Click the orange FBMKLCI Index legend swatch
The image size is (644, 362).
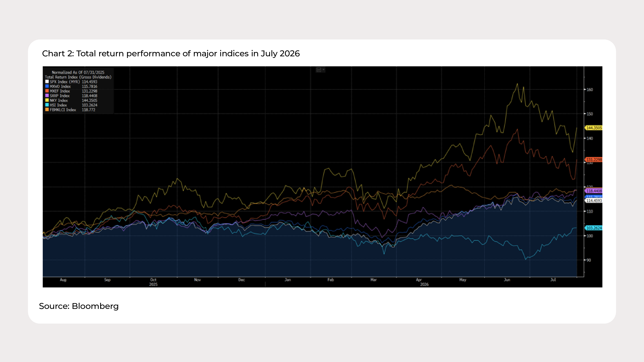(x=47, y=109)
